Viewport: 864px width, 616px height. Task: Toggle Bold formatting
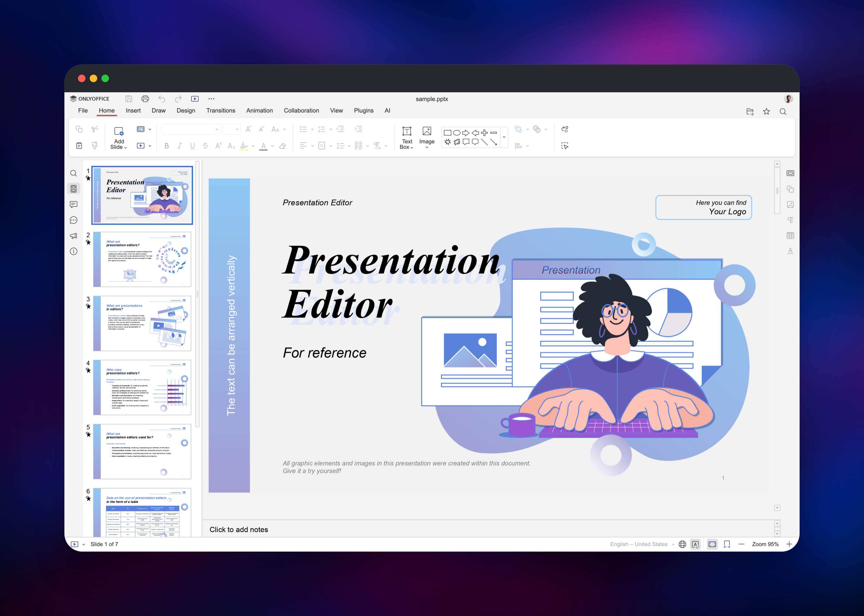(x=167, y=146)
